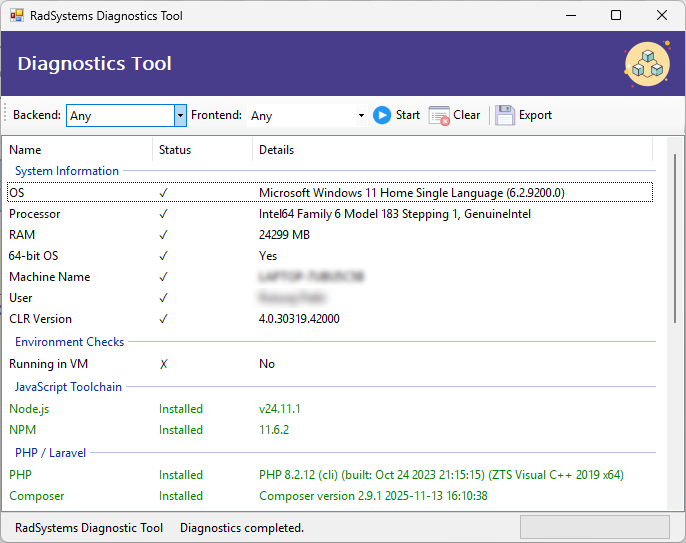Select the OS row

tap(330, 193)
